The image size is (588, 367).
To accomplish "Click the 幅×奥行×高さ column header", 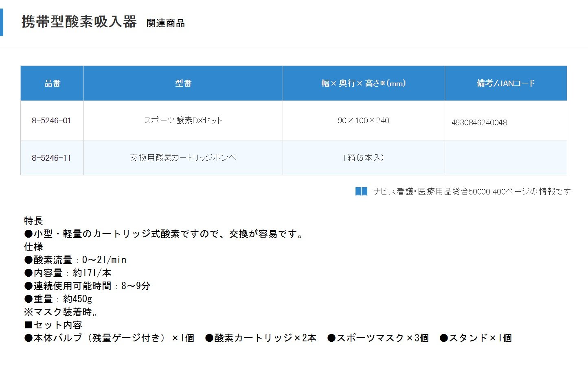I will click(x=364, y=83).
